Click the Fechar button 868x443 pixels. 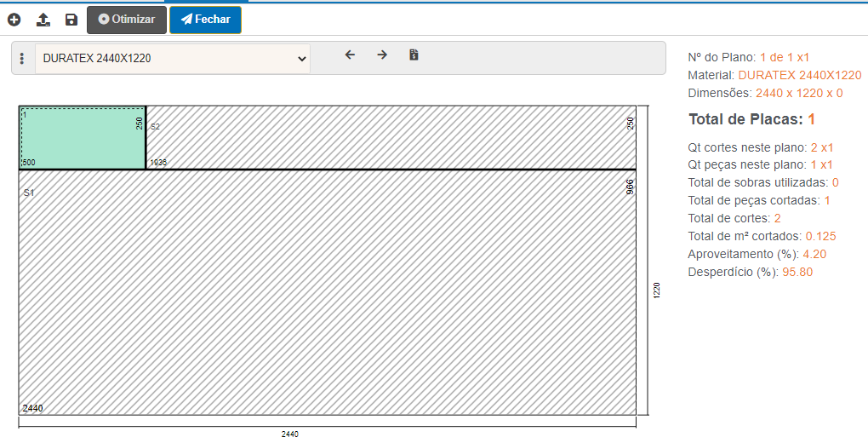(x=205, y=20)
